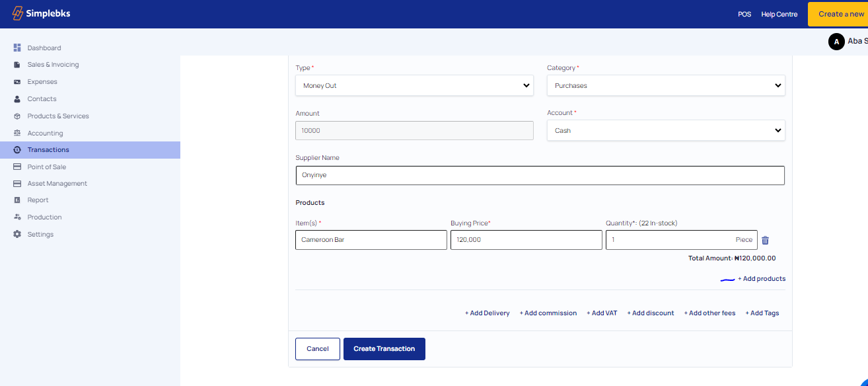Screen dimensions: 868x386
Task: Click the user avatar circle labeled A
Action: click(836, 42)
